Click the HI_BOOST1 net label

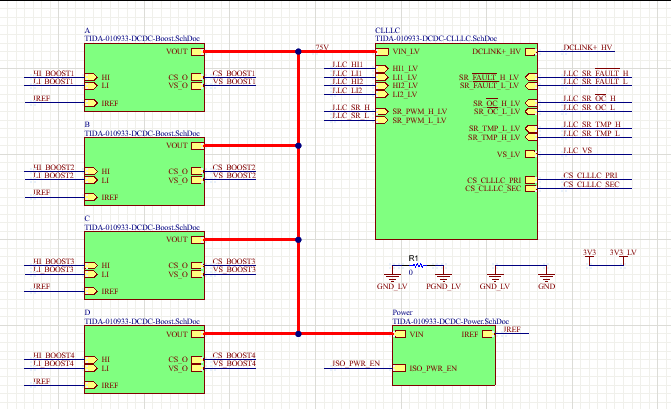[54, 73]
